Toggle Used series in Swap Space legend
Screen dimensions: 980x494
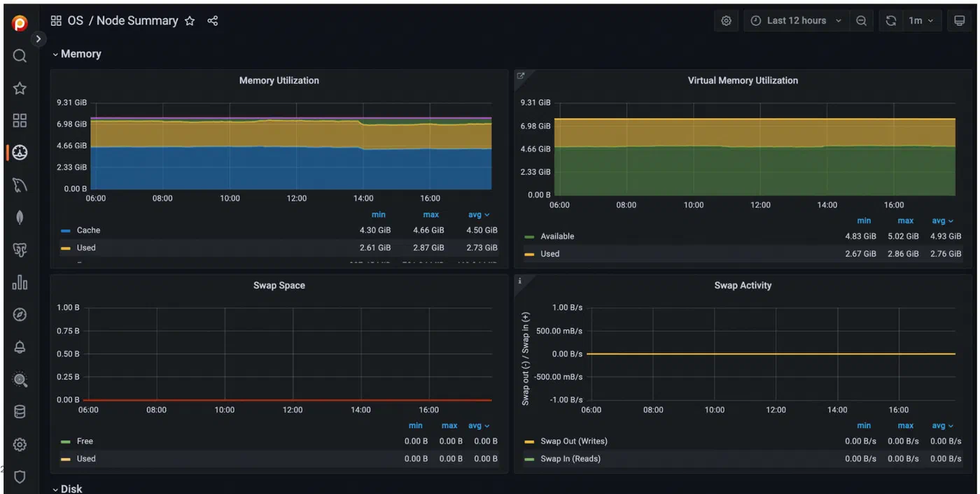[x=86, y=459]
